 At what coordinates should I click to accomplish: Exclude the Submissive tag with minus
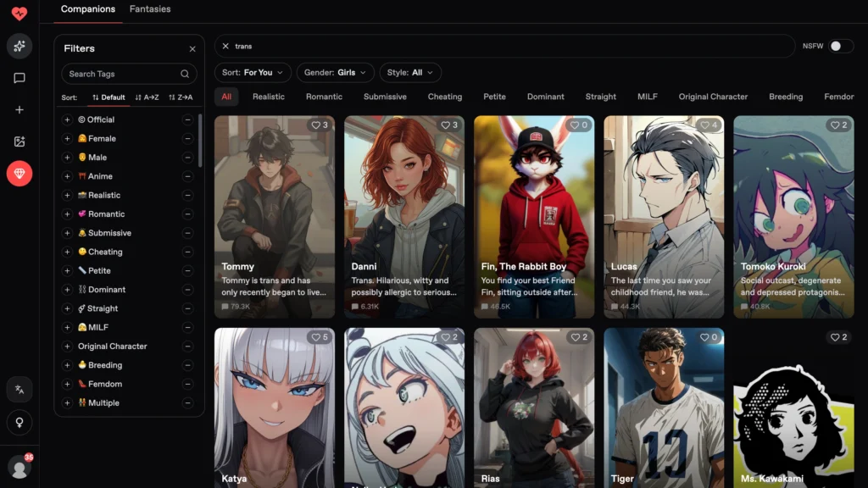[x=187, y=233]
